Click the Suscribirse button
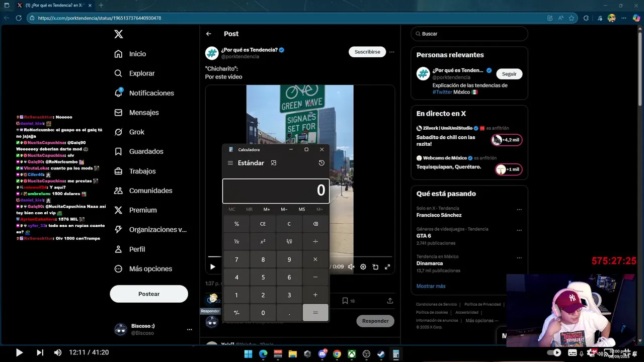 click(x=367, y=52)
